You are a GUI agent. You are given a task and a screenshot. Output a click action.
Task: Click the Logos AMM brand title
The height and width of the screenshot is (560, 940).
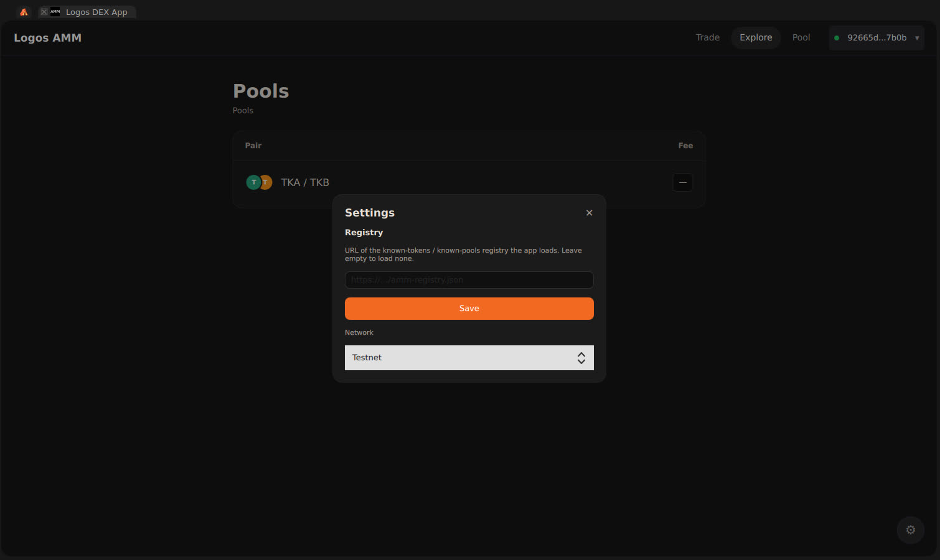(x=48, y=38)
